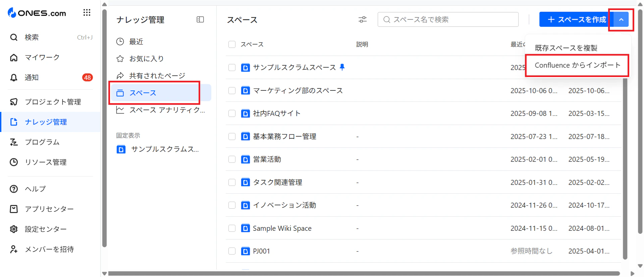Click the horizontal scrollbar at the bottom
Image resolution: width=644 pixels, height=277 pixels.
pos(363,274)
